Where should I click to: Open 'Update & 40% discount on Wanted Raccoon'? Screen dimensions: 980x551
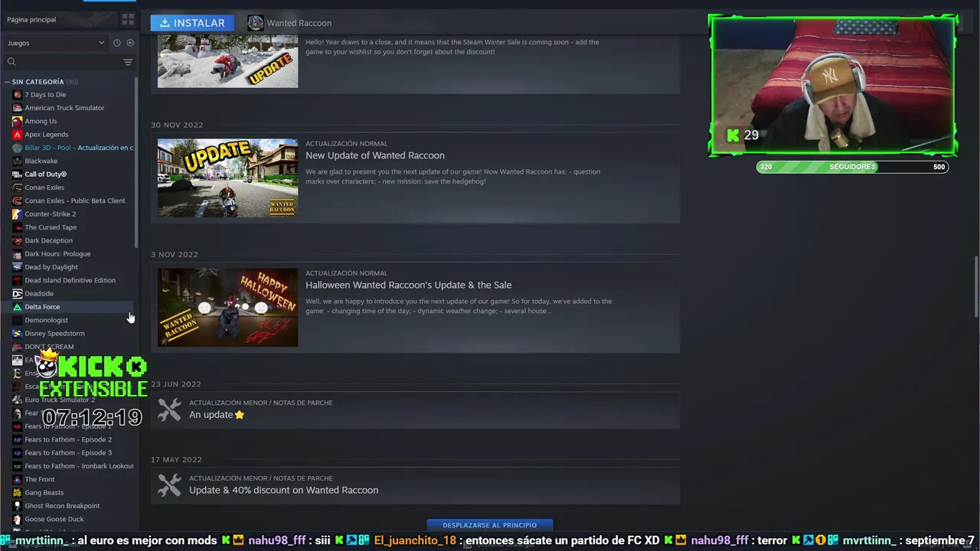[283, 491]
